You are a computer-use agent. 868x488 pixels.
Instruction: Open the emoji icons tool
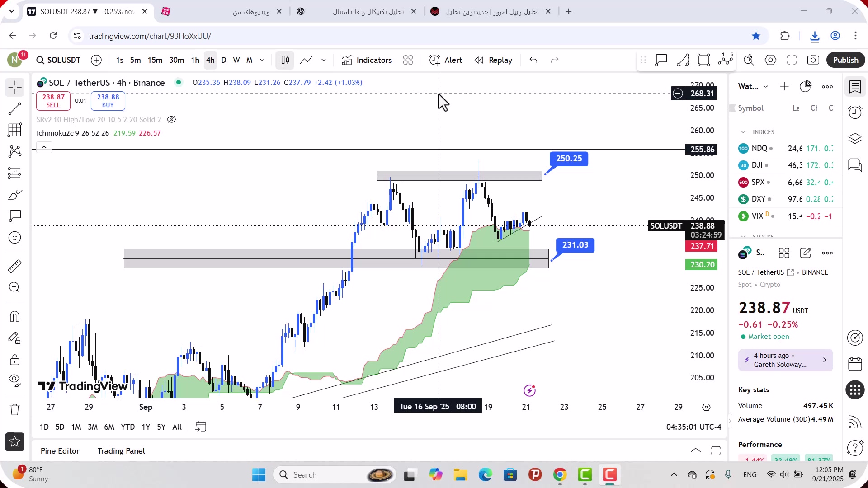coord(15,238)
